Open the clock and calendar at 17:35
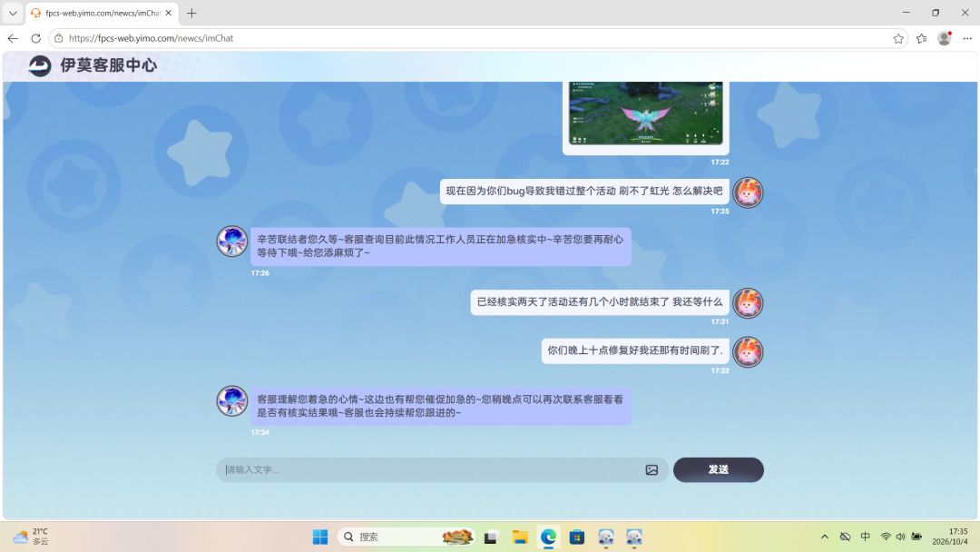Image resolution: width=980 pixels, height=552 pixels. 950,537
